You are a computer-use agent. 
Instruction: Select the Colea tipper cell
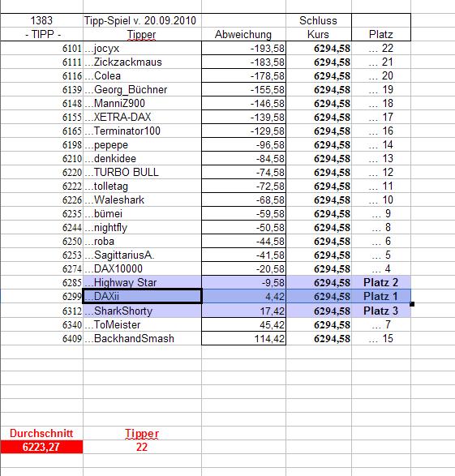coord(142,75)
